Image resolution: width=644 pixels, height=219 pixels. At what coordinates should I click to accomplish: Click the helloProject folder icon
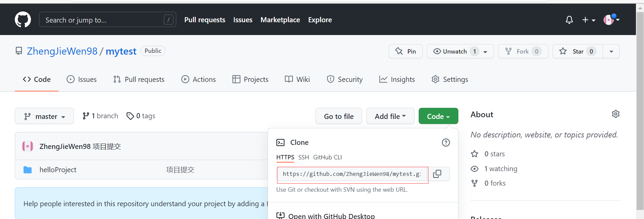[28, 170]
